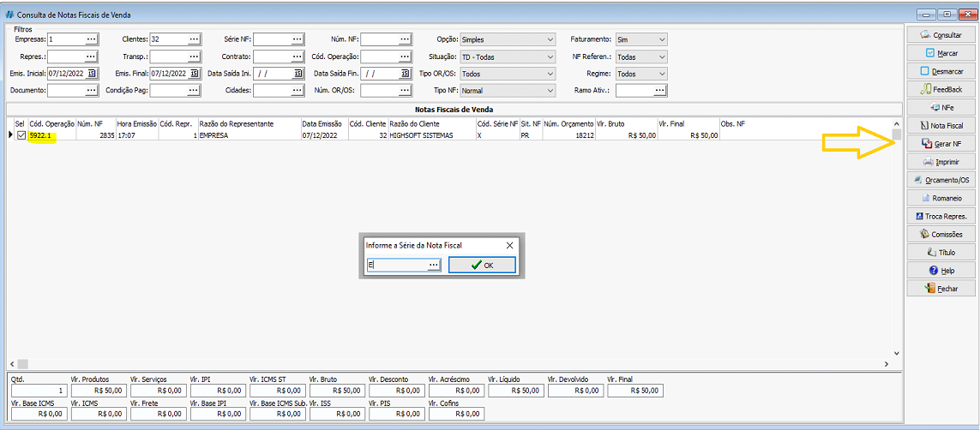The height and width of the screenshot is (430, 980).
Task: Click the Consultar button
Action: [x=941, y=35]
